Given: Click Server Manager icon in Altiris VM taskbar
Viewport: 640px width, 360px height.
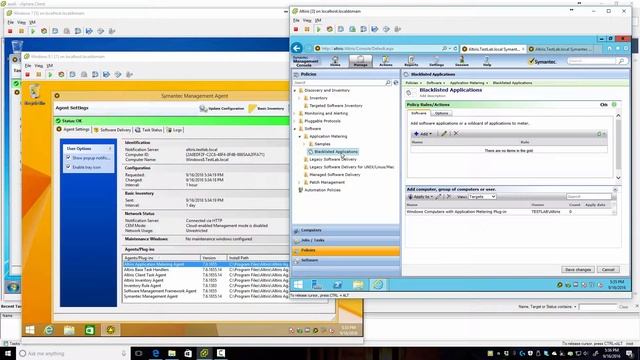Looking at the screenshot, I should 317,284.
